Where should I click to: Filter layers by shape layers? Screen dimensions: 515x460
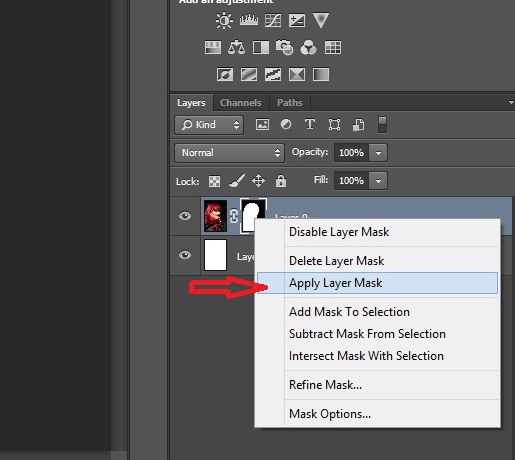pos(334,125)
